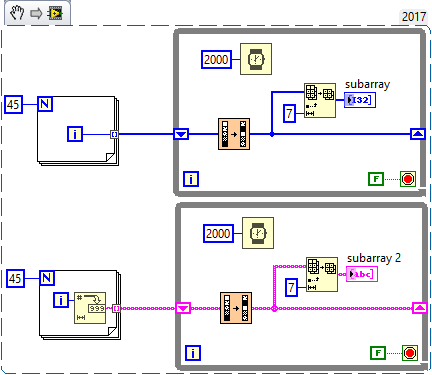Select the Wait (ms) watch icon in top loop
The image size is (432, 375).
(256, 59)
